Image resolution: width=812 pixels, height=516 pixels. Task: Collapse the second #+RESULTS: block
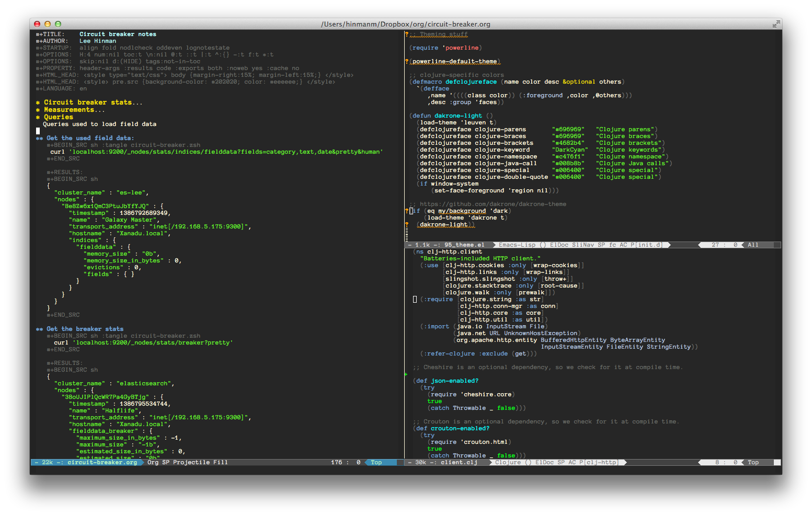[65, 363]
